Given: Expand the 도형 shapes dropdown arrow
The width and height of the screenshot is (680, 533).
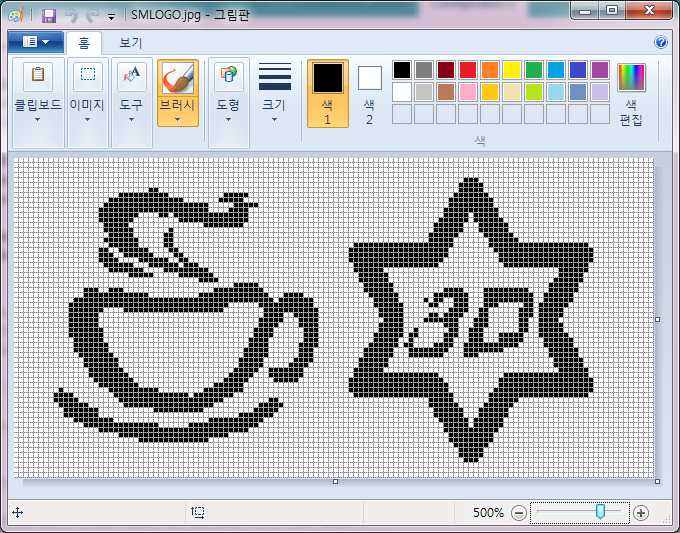Looking at the screenshot, I should 229,120.
